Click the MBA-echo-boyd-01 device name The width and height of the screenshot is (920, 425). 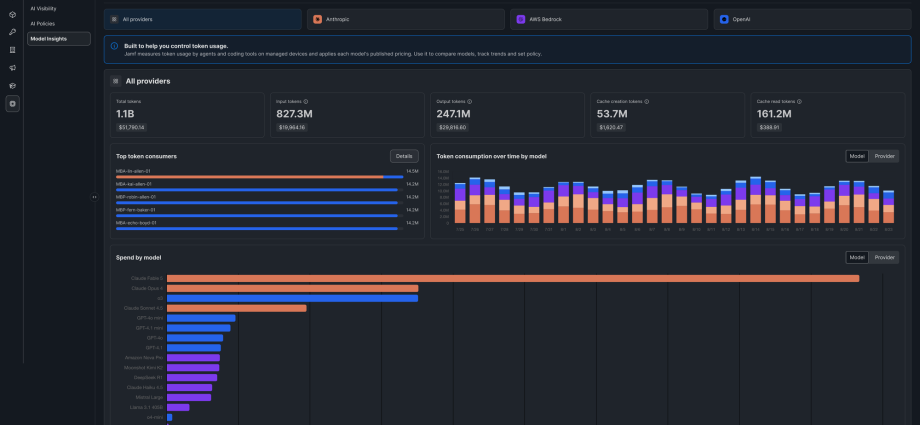pyautogui.click(x=137, y=223)
